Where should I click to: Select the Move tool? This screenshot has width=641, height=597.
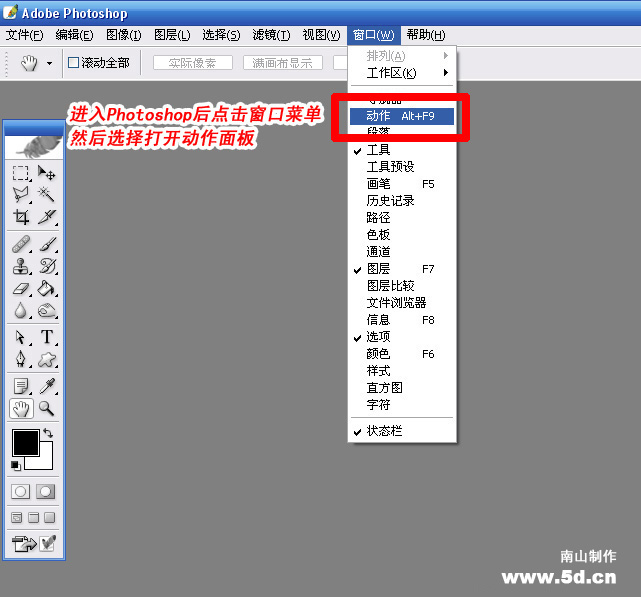click(46, 173)
